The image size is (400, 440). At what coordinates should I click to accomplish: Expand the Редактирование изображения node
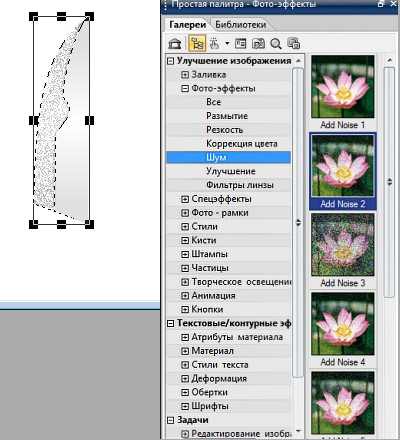(185, 434)
